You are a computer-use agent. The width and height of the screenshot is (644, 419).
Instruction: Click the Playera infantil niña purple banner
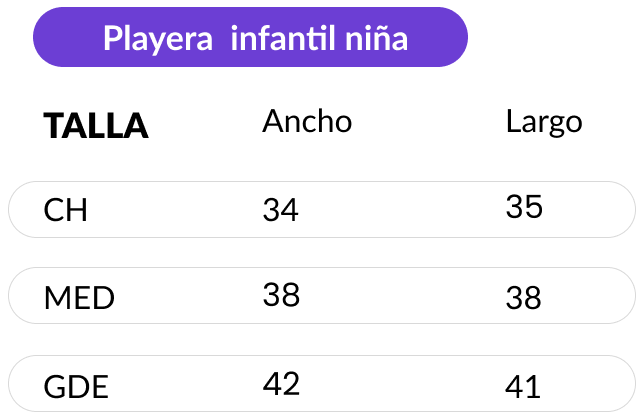pos(250,37)
